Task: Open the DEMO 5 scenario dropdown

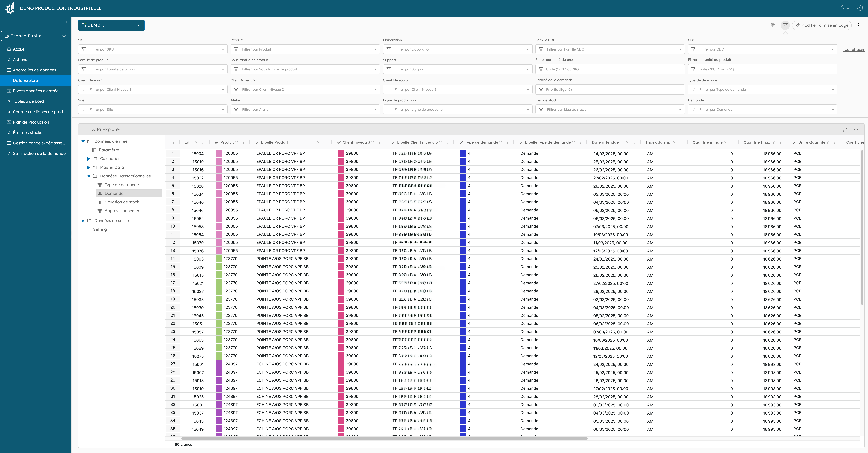Action: click(111, 25)
